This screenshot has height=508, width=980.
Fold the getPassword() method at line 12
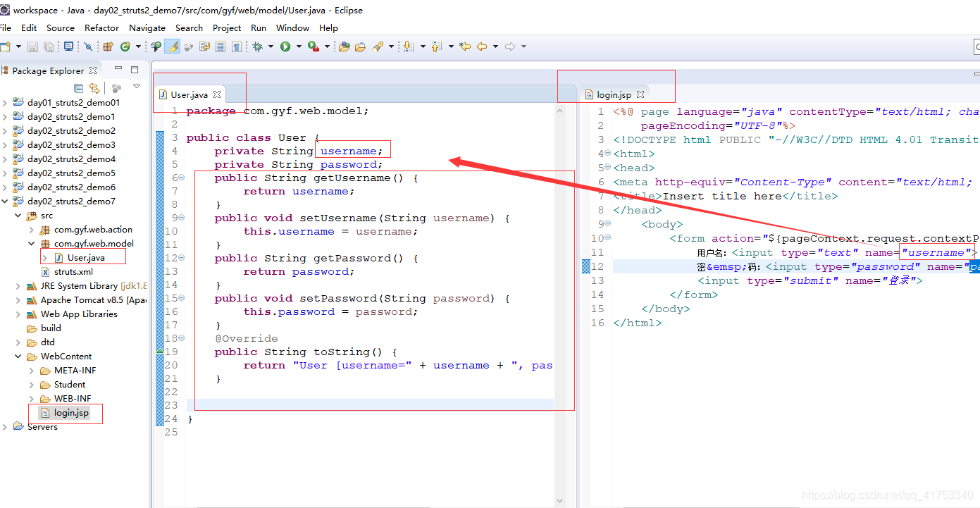[x=181, y=258]
